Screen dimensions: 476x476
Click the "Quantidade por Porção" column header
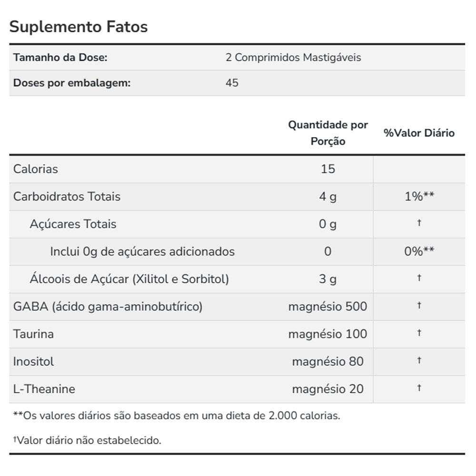click(x=328, y=133)
